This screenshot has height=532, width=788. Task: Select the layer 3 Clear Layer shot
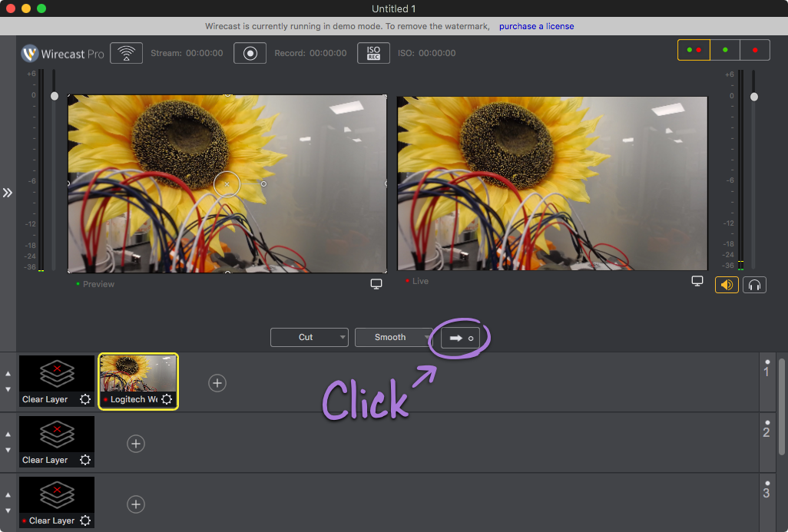coord(57,502)
